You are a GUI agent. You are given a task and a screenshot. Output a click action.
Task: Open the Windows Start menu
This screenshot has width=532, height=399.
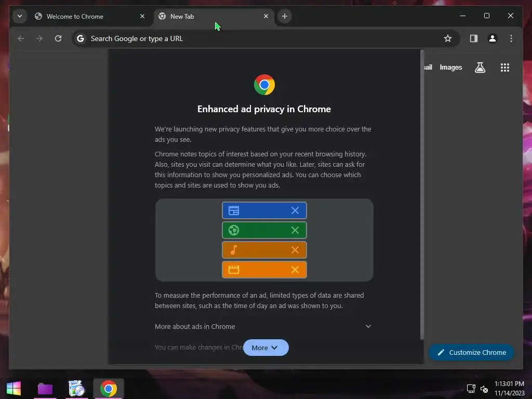[14, 389]
